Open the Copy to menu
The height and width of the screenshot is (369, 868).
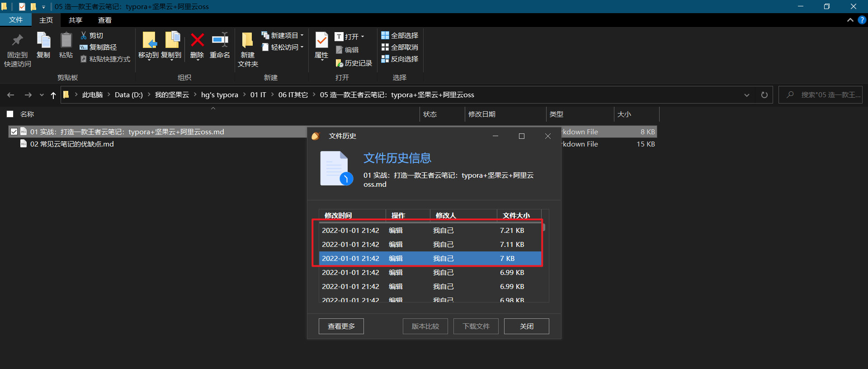tap(171, 46)
